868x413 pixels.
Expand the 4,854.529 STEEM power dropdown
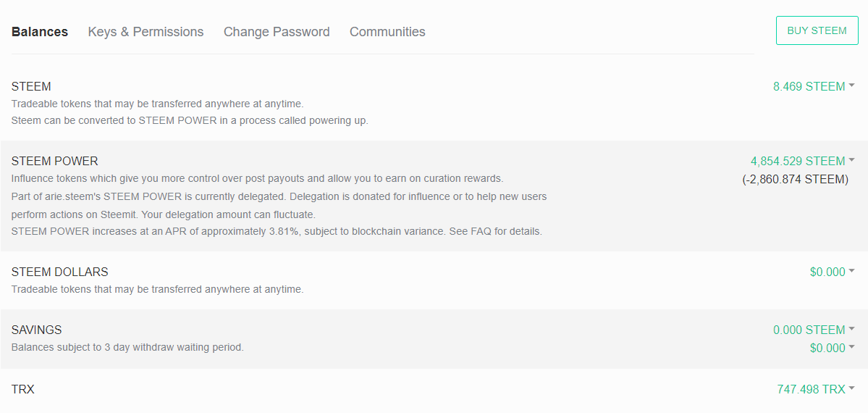(x=803, y=161)
